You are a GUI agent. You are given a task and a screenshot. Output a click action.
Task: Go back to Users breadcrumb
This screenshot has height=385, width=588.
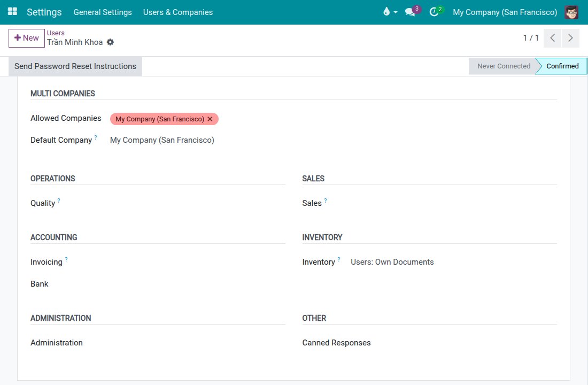56,33
